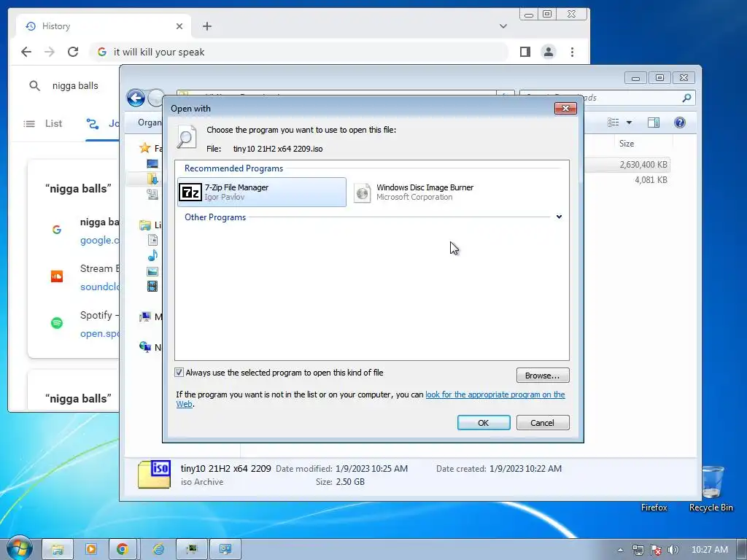This screenshot has width=747, height=560.
Task: Click the Browse... button
Action: tap(543, 376)
